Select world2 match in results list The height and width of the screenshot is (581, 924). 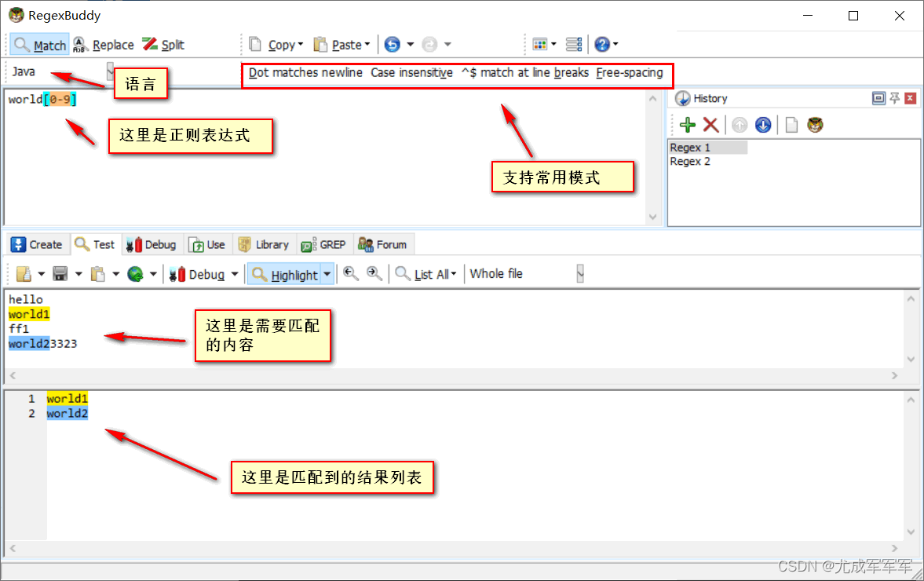(x=68, y=413)
